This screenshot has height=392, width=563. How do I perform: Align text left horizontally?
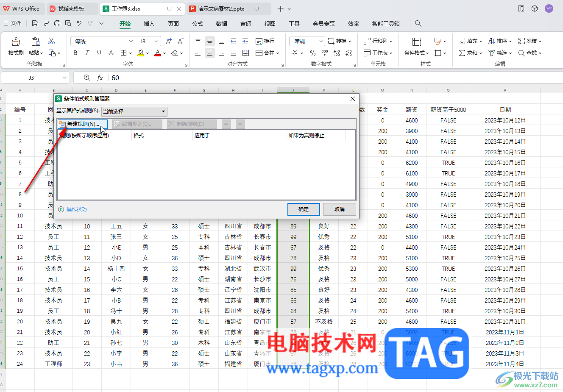pyautogui.click(x=198, y=53)
